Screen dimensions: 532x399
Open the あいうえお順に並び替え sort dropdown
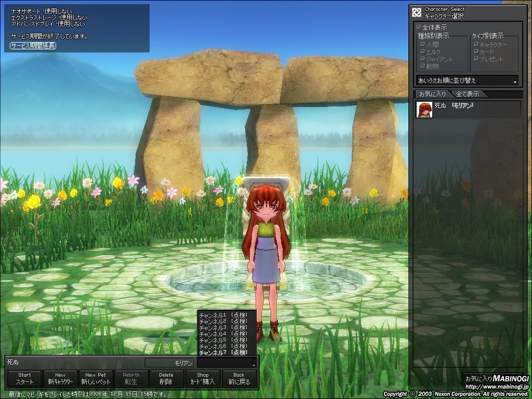467,81
